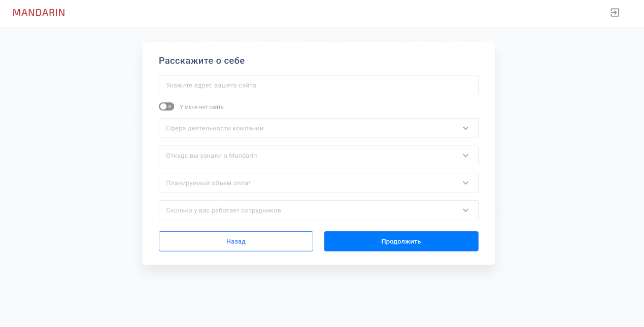Click the blank card area below the buttons
Screen dimensions: 644x327
(318, 258)
